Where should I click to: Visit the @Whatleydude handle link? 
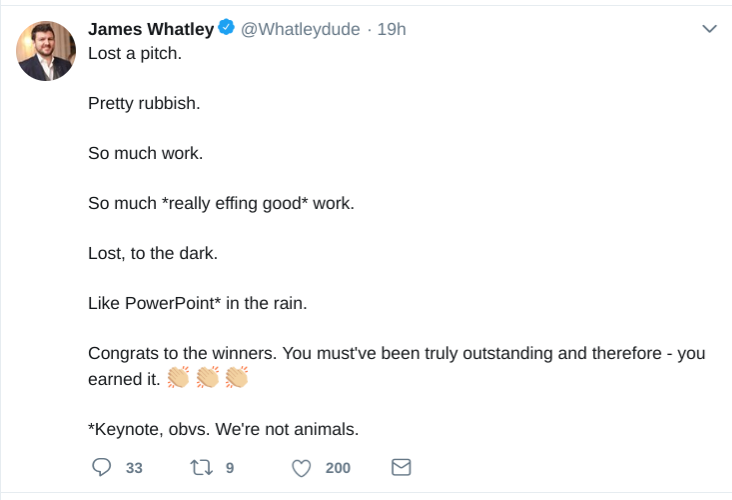click(x=300, y=29)
